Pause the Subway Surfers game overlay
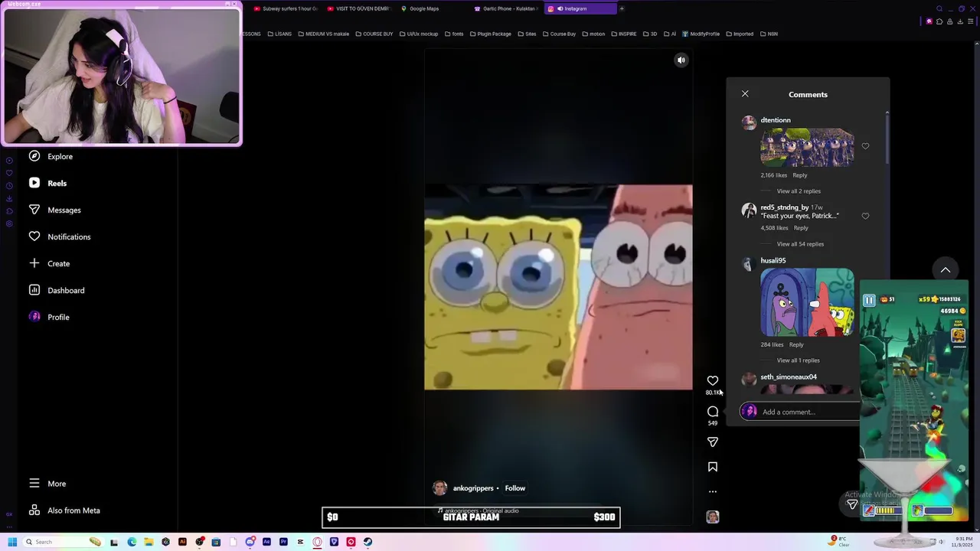The width and height of the screenshot is (980, 551). click(869, 301)
